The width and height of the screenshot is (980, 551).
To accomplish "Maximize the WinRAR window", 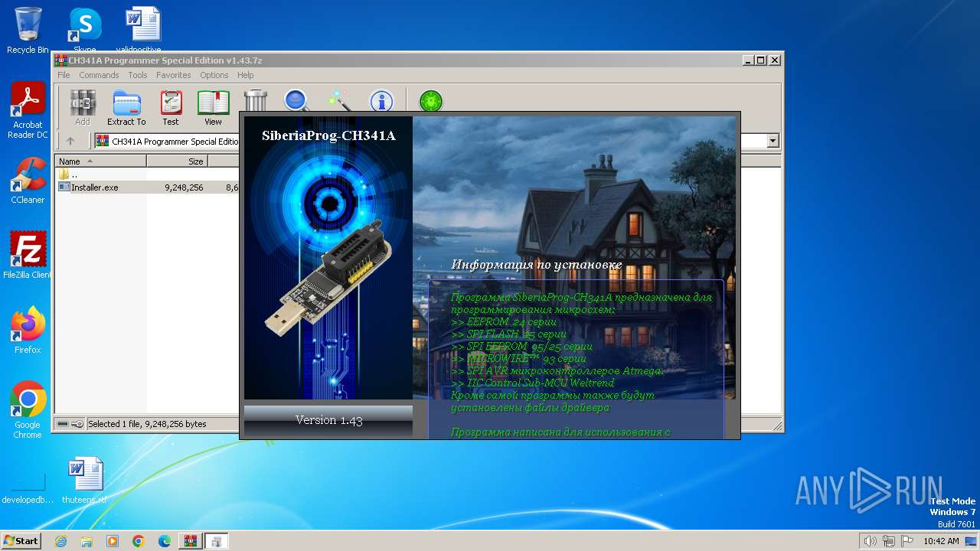I will click(761, 60).
